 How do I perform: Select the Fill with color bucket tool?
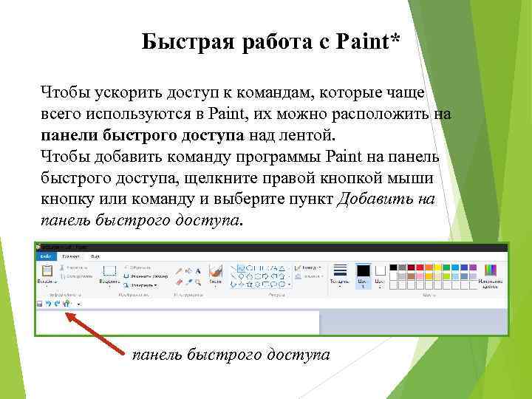tap(188, 271)
